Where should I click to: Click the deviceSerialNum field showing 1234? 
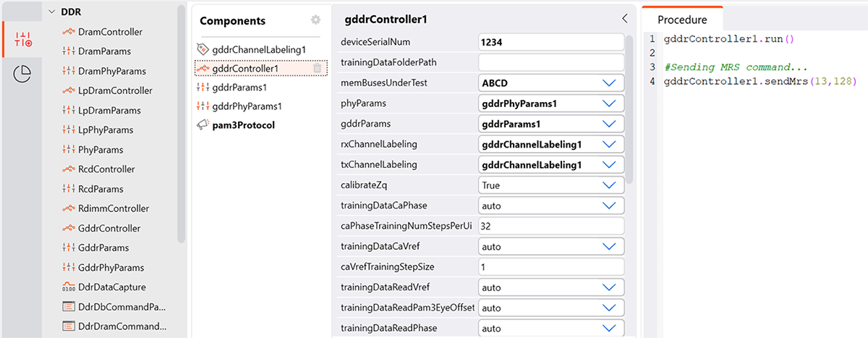(550, 43)
